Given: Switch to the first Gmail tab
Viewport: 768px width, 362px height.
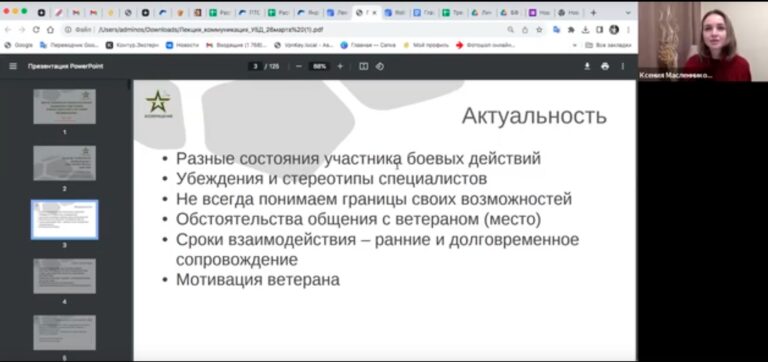Looking at the screenshot, I should [76, 13].
